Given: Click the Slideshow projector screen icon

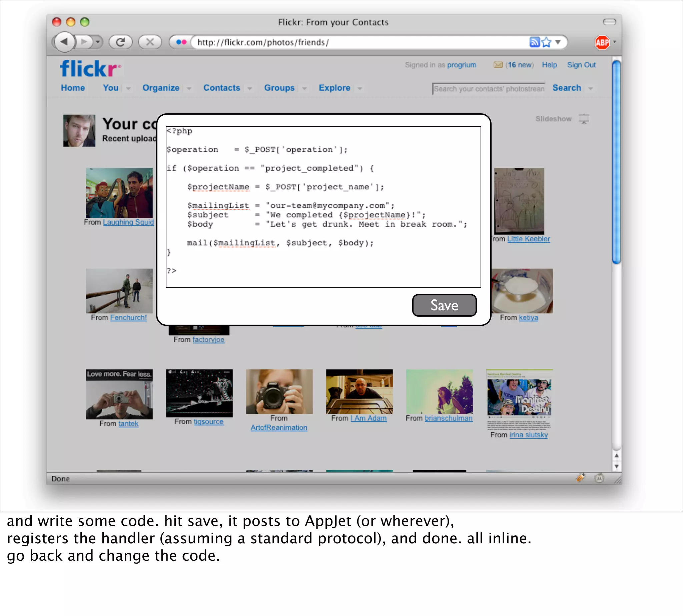Looking at the screenshot, I should [x=584, y=119].
